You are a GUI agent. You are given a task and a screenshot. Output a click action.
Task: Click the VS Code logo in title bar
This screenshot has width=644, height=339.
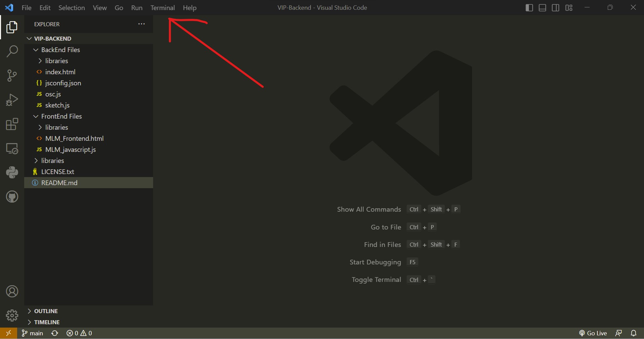tap(9, 7)
